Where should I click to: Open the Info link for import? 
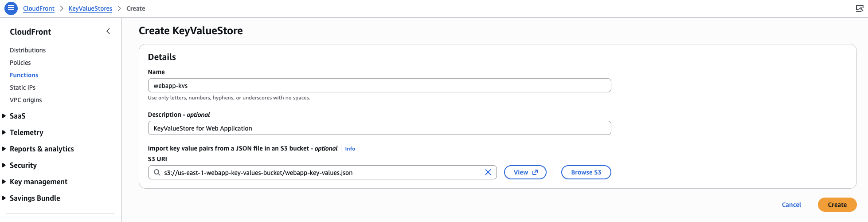coord(350,149)
